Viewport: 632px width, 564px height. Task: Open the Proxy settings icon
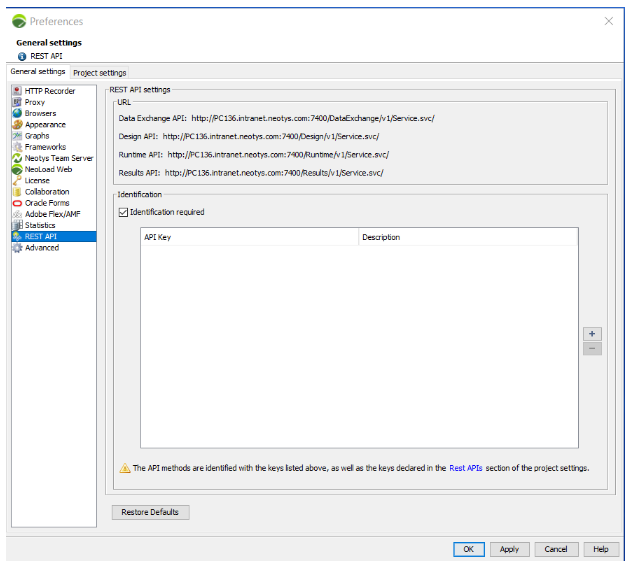[17, 102]
